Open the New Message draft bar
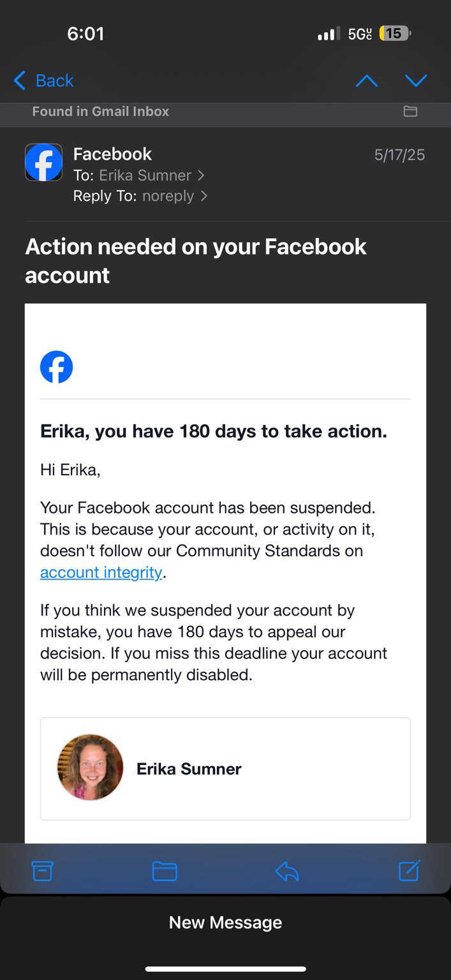This screenshot has height=980, width=451. point(225,923)
